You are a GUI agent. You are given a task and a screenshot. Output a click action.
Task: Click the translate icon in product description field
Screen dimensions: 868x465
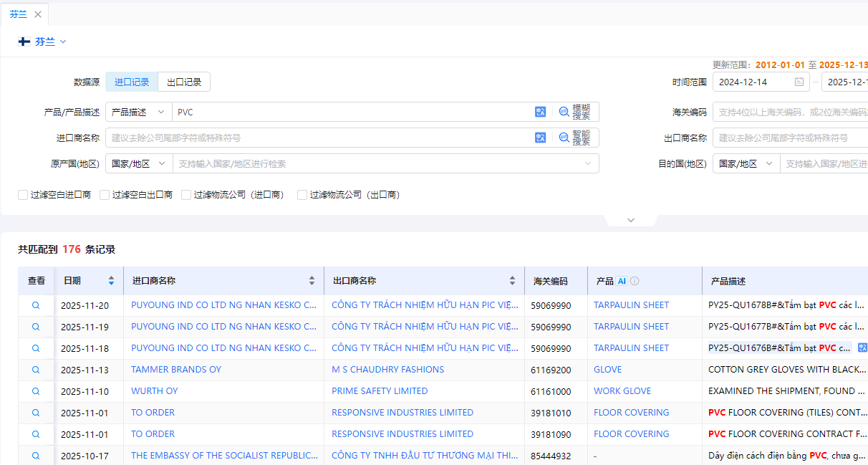click(x=540, y=112)
